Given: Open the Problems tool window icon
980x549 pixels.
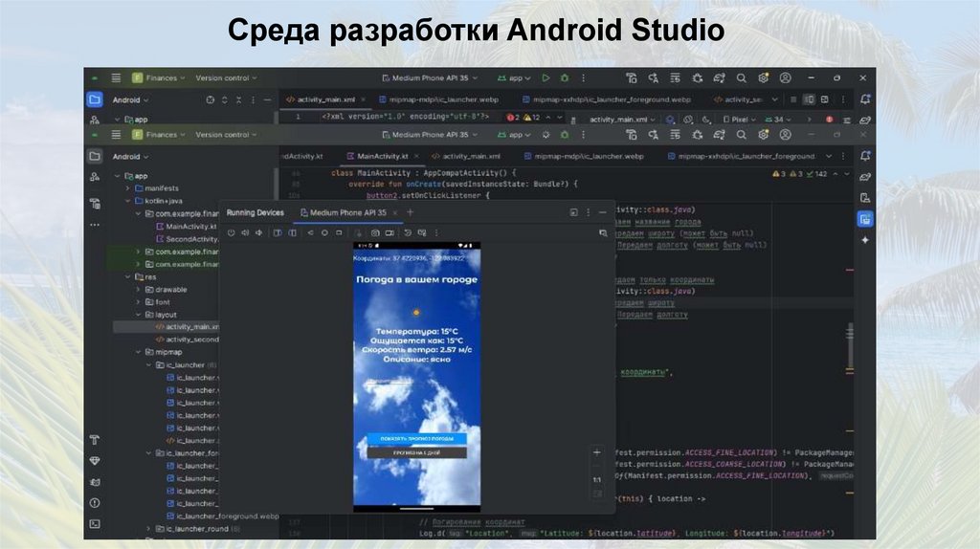Looking at the screenshot, I should (x=95, y=502).
